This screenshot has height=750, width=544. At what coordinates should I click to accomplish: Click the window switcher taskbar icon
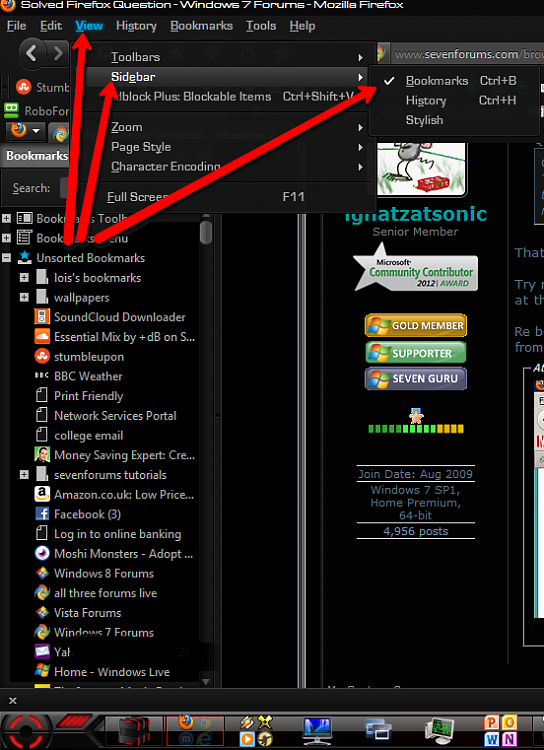pos(378,732)
